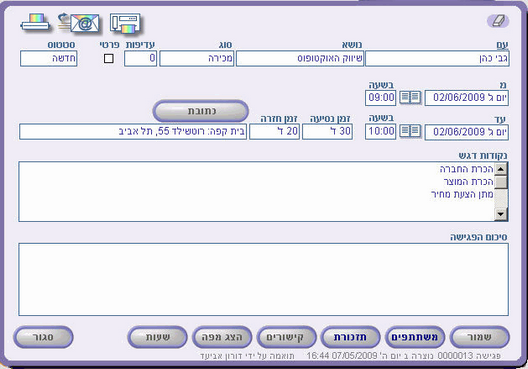Click the הצג מפה (show map) button
528x369 pixels.
(222, 337)
